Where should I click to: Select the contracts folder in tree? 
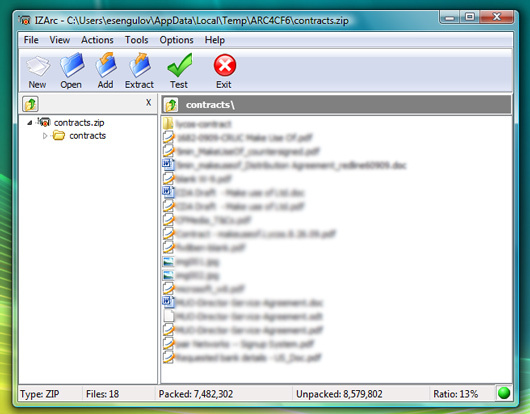click(x=88, y=136)
